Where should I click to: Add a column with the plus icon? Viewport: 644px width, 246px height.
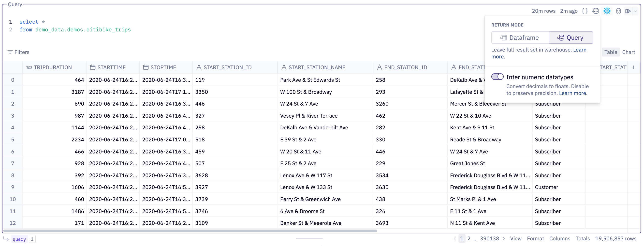pyautogui.click(x=633, y=67)
